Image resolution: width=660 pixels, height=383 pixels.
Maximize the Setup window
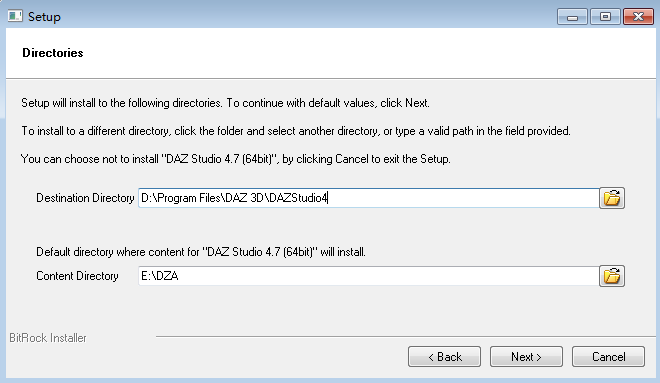[605, 17]
